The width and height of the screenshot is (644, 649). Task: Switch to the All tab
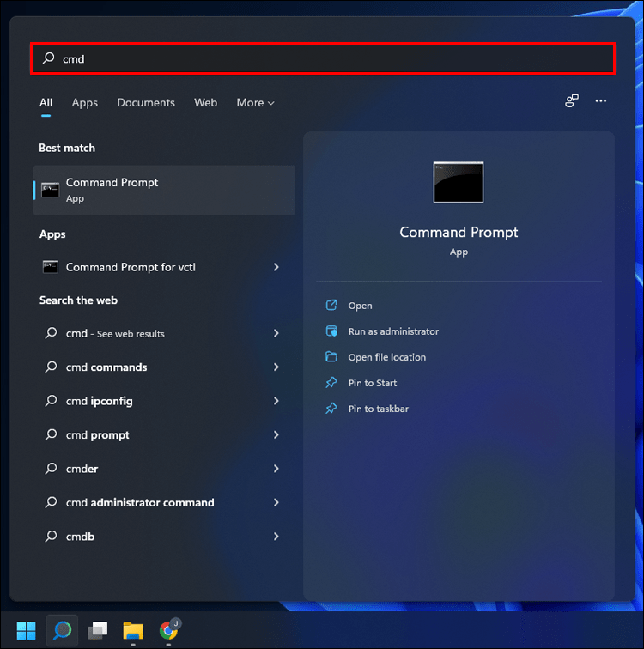46,103
